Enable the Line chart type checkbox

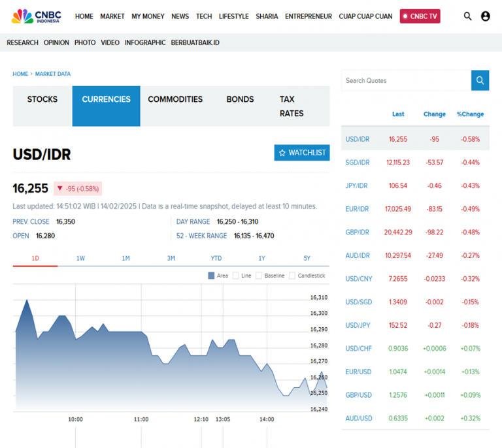(x=236, y=276)
